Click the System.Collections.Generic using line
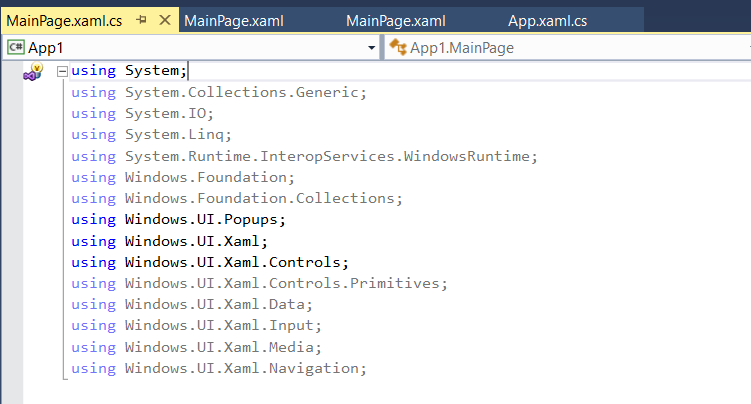751x404 pixels. 219,92
